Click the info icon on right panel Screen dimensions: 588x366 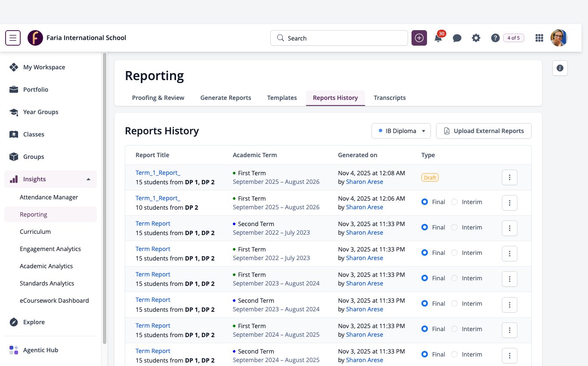560,68
